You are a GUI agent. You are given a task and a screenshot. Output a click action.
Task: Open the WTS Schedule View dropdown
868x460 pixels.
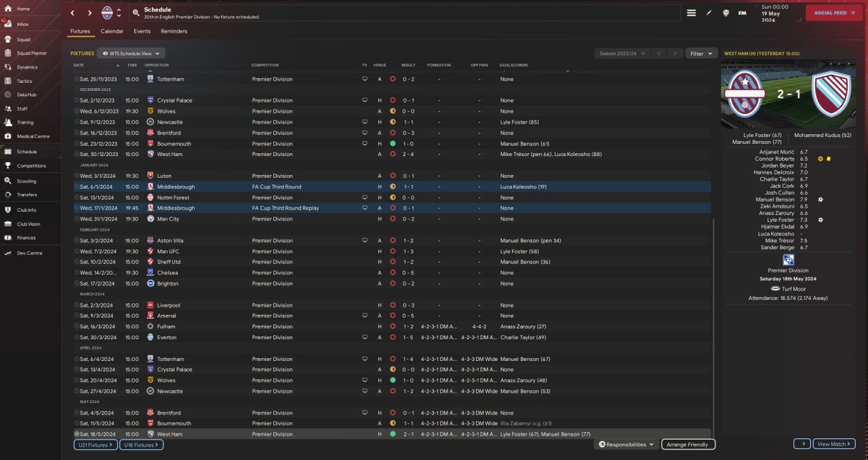point(131,53)
